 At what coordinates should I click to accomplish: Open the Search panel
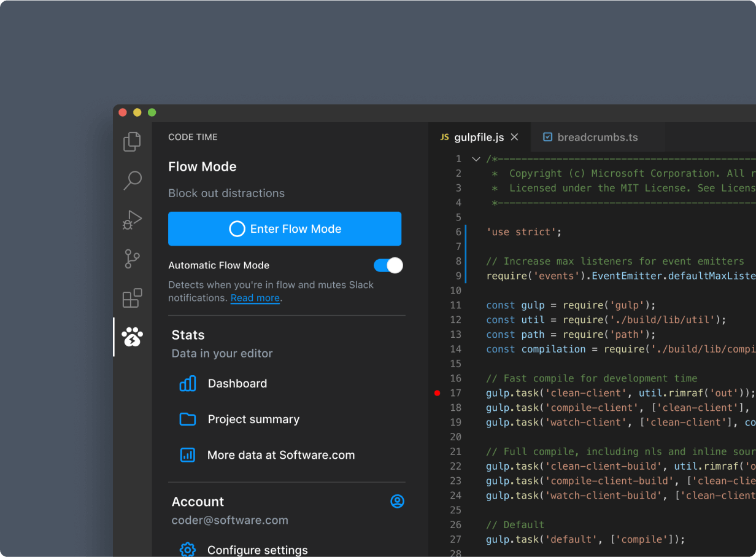pyautogui.click(x=131, y=181)
